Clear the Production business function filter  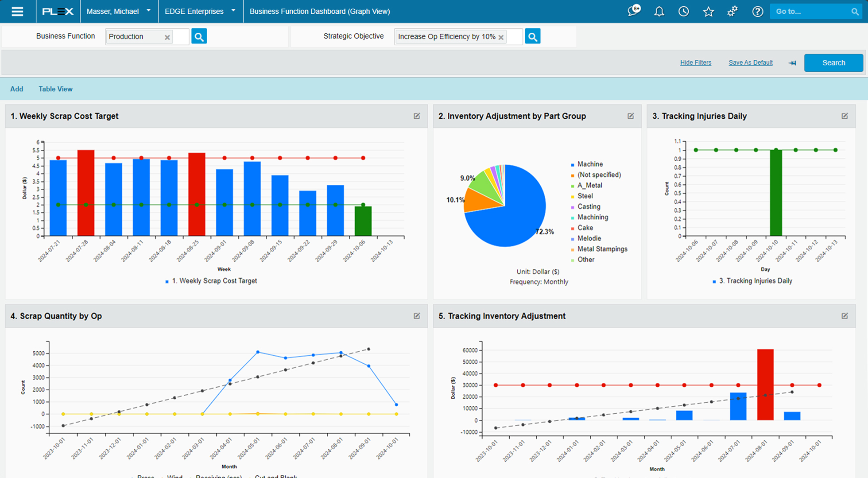tap(167, 37)
